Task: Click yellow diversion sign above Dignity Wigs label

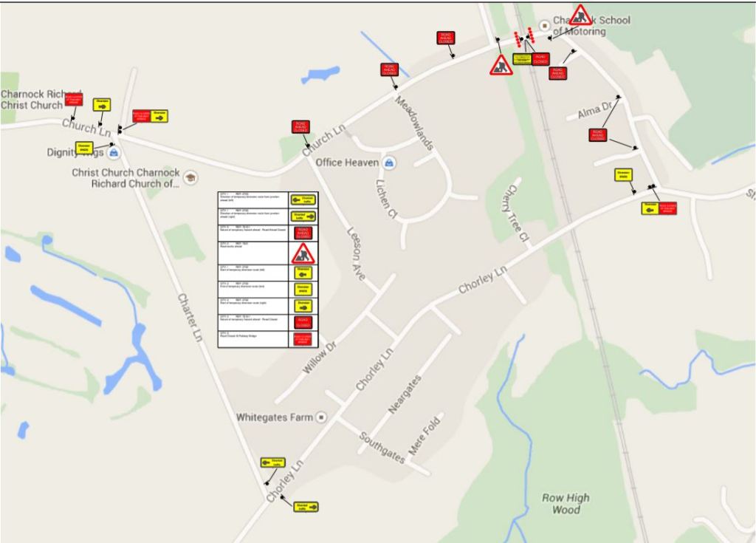Action: (x=84, y=148)
